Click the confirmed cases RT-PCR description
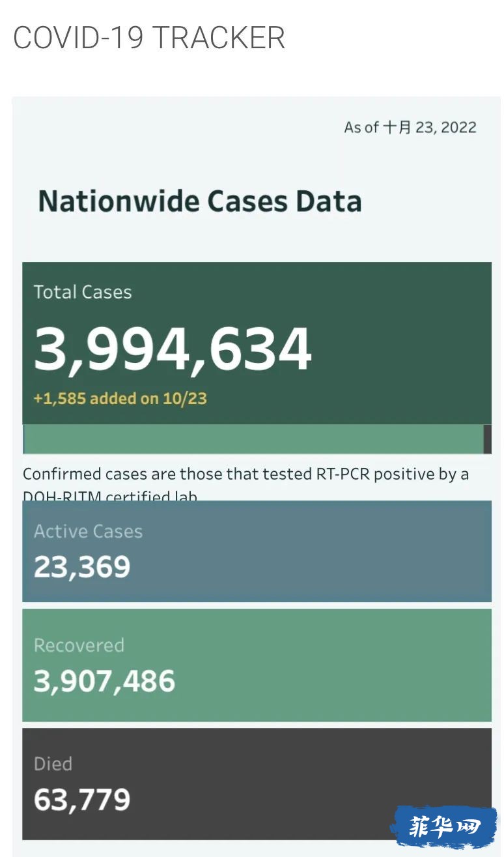Image resolution: width=504 pixels, height=857 pixels. pyautogui.click(x=246, y=484)
